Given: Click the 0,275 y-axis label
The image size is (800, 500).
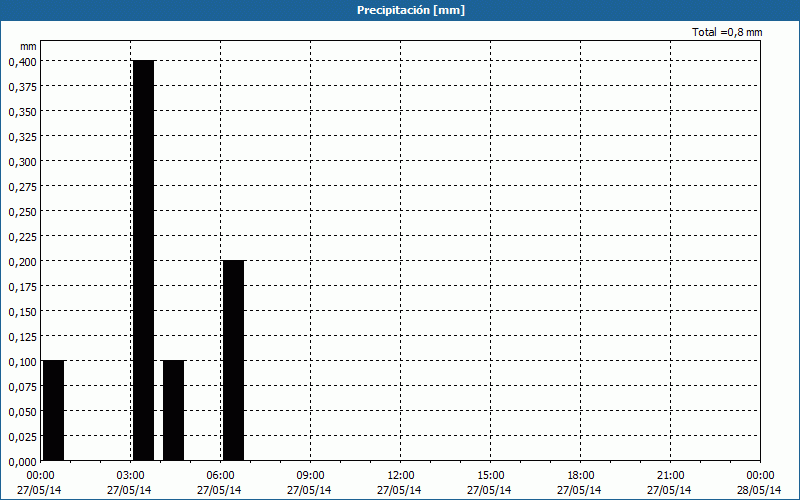Looking at the screenshot, I should point(22,187).
